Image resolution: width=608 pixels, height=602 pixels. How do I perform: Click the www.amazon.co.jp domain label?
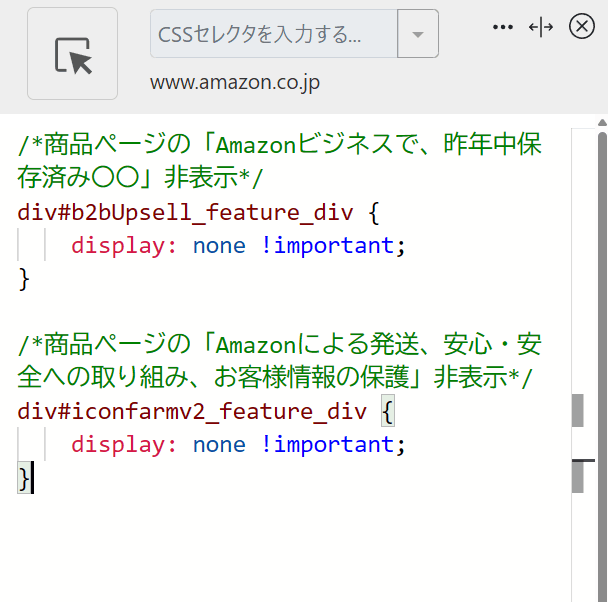coord(235,82)
